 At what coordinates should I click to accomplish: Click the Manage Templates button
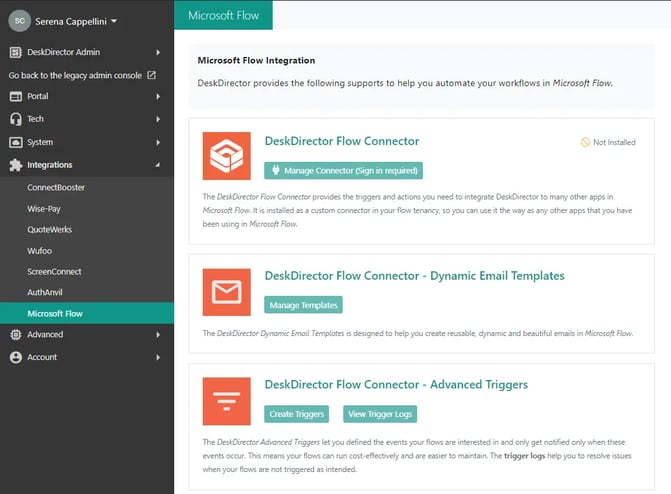coord(303,305)
